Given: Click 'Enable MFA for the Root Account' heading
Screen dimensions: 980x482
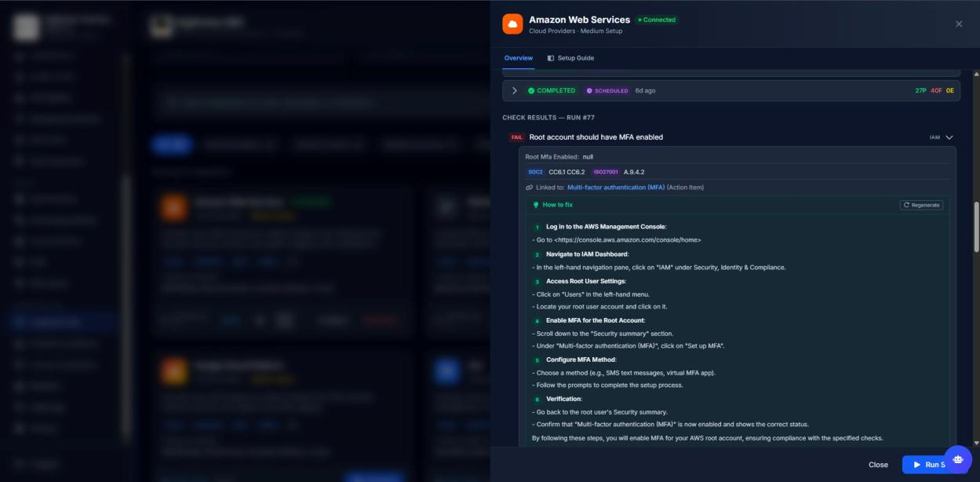Looking at the screenshot, I should coord(596,320).
